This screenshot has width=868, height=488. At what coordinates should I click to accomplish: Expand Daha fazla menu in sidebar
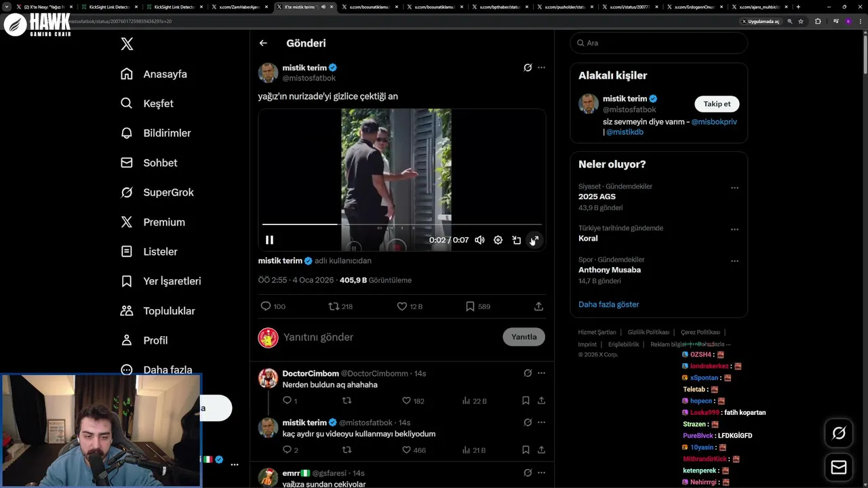157,369
